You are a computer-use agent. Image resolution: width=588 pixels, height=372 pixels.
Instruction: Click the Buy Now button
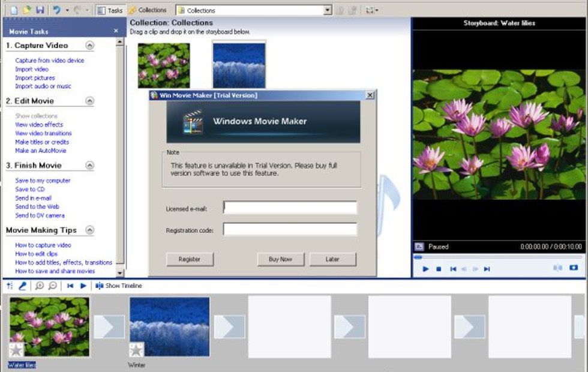click(x=280, y=259)
